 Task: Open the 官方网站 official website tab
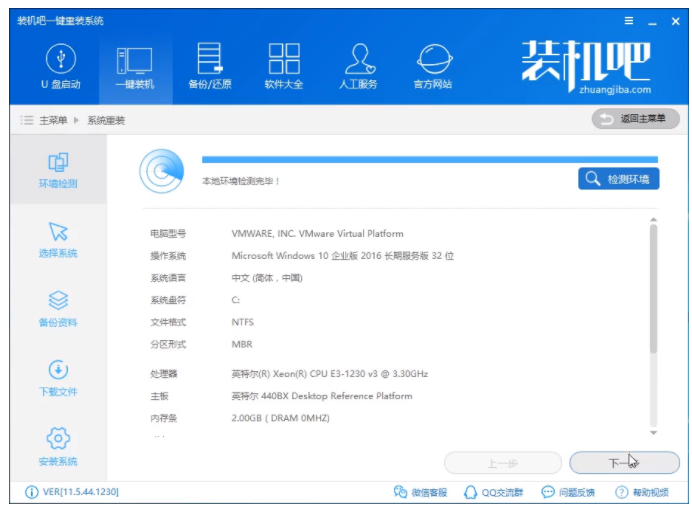(433, 66)
